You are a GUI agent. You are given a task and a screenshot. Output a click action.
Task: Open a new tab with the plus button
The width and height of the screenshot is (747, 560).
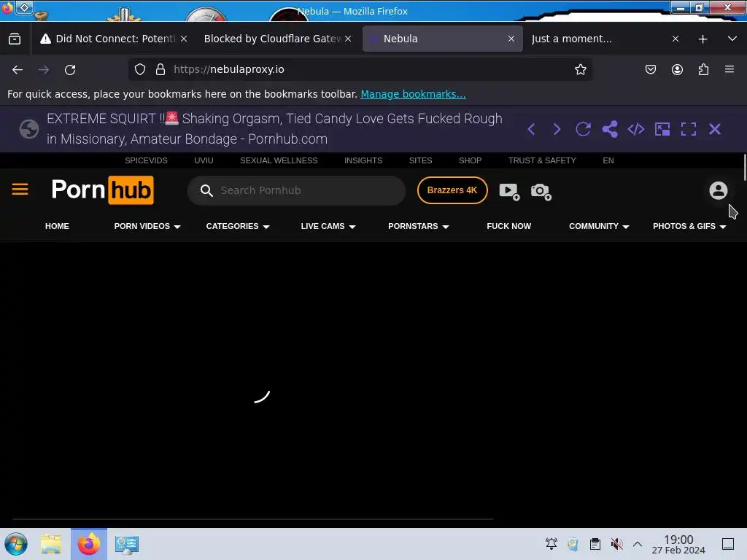point(703,39)
